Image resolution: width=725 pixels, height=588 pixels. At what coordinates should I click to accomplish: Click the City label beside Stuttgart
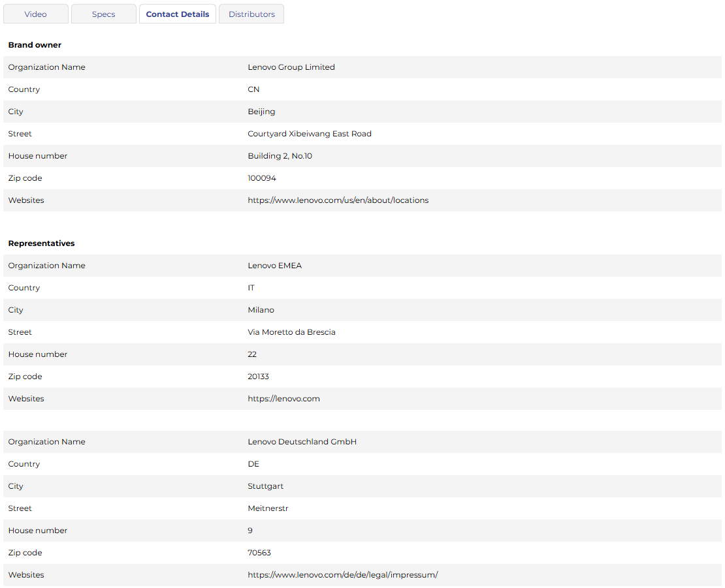[16, 486]
